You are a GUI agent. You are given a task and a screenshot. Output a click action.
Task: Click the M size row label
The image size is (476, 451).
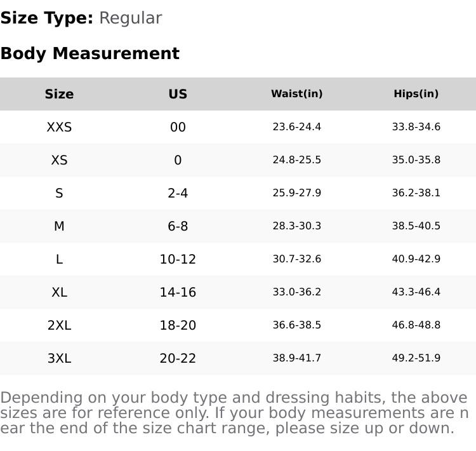59,226
